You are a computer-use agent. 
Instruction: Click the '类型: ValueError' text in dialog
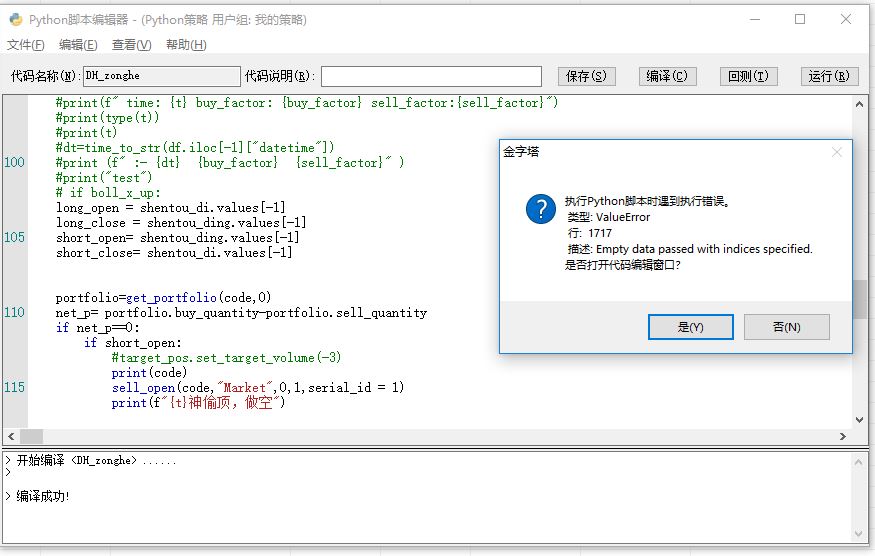pos(608,217)
